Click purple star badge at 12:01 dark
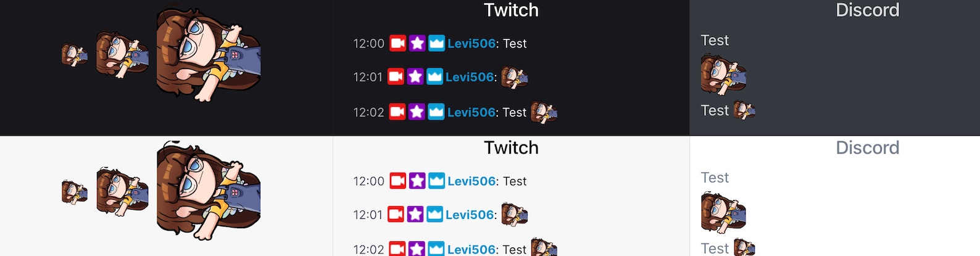 click(415, 76)
